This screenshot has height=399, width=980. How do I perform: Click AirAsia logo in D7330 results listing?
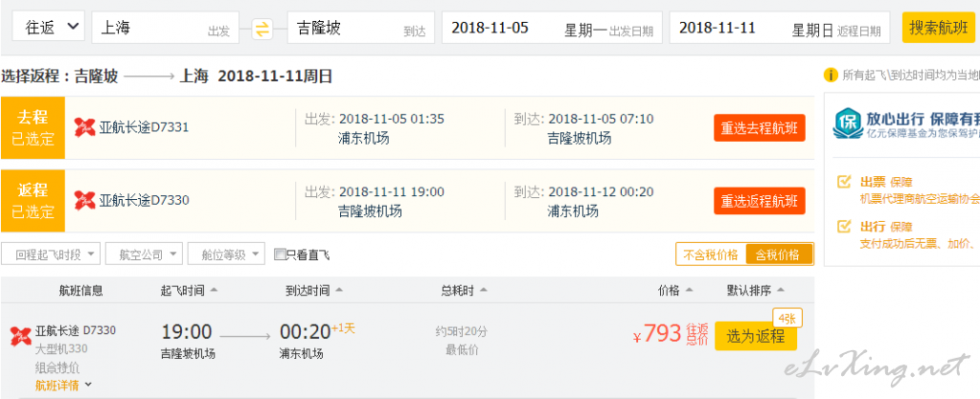pyautogui.click(x=21, y=336)
